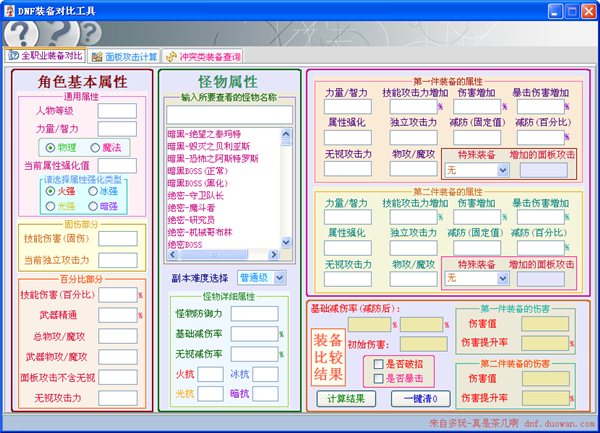The image size is (600, 433).
Task: Minimize the DNF装备对比工具 window
Action: tap(555, 11)
